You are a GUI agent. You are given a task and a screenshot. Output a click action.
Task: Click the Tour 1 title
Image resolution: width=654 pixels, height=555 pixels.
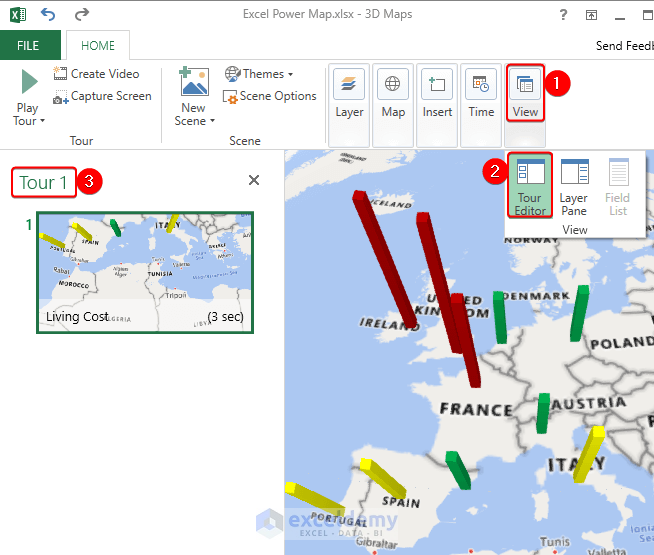tap(43, 183)
